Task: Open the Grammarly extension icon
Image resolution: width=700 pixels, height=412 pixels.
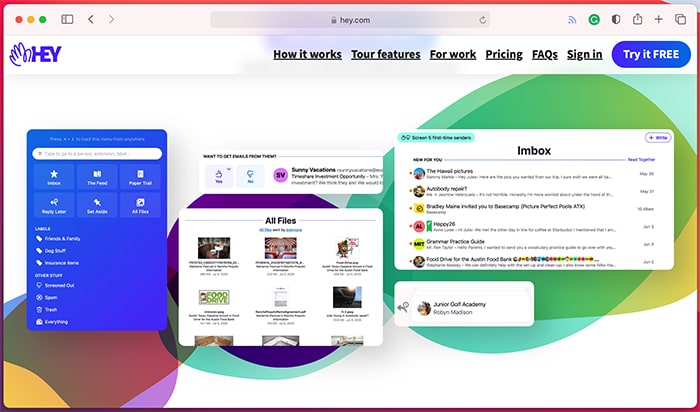Action: 594,20
